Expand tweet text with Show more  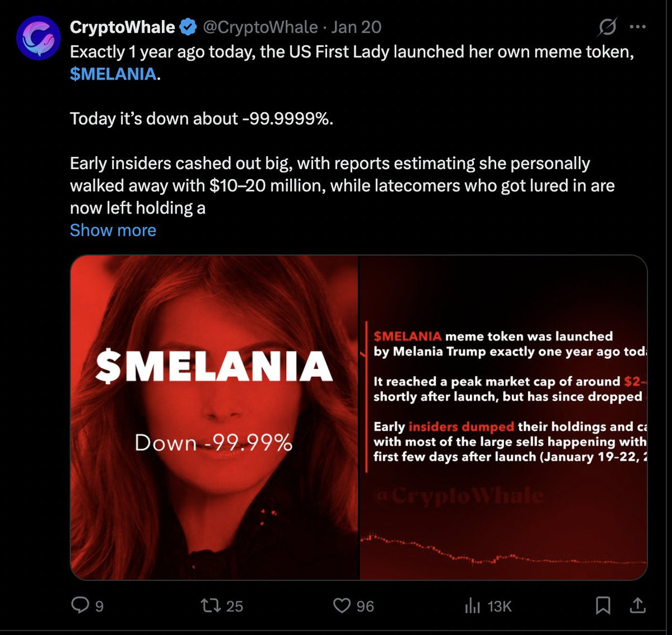113,230
